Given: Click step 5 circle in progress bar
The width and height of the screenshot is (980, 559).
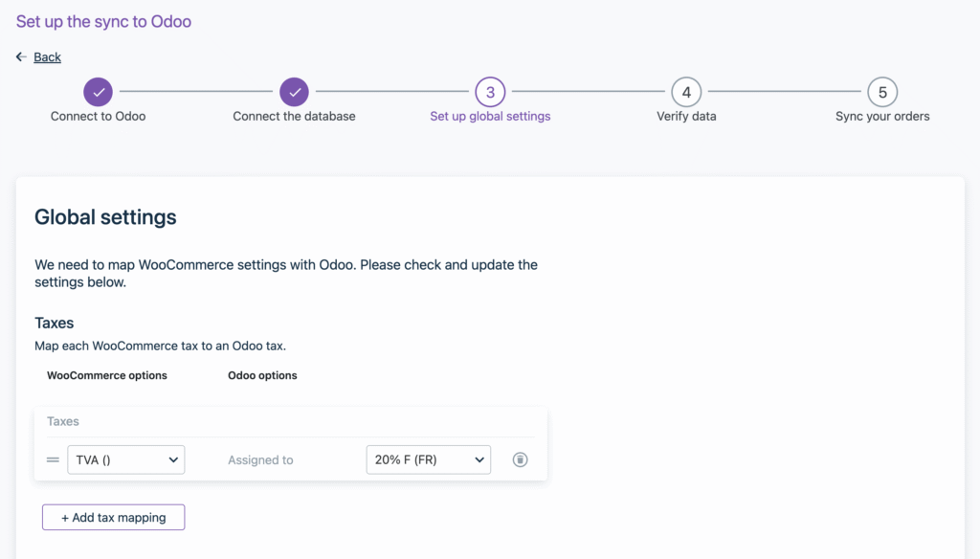Looking at the screenshot, I should [882, 93].
